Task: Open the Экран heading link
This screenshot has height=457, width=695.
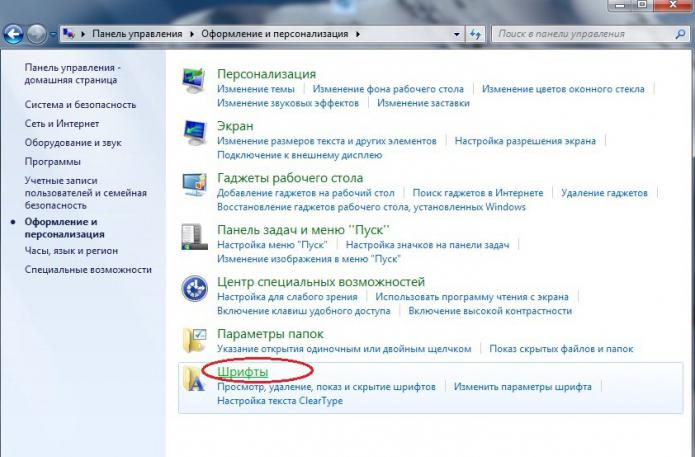Action: 235,126
